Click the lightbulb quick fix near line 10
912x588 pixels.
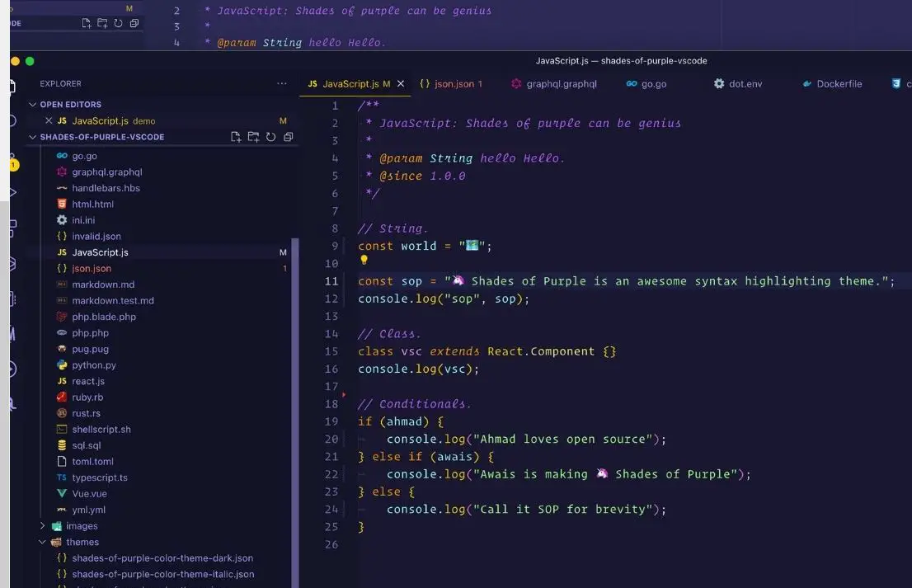coord(364,261)
